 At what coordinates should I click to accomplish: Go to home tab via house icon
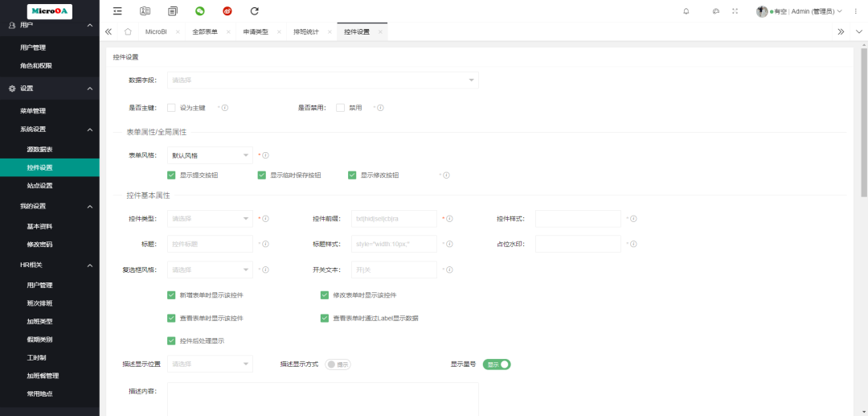(128, 31)
